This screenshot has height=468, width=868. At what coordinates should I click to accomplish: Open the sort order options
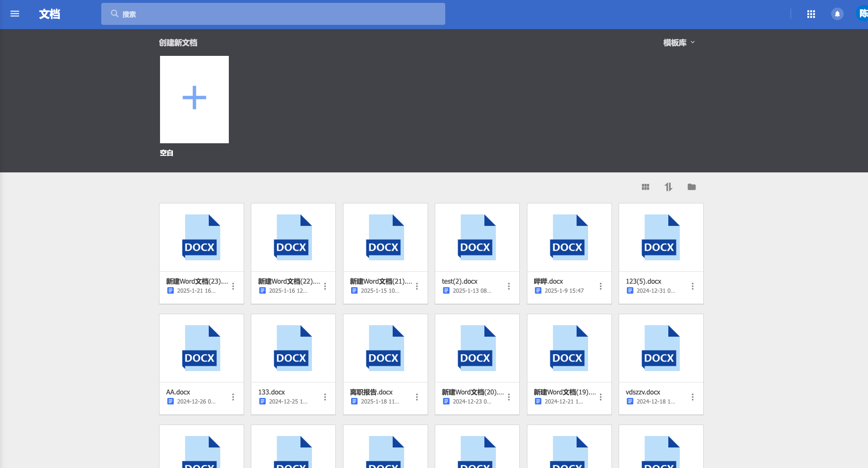(x=668, y=187)
